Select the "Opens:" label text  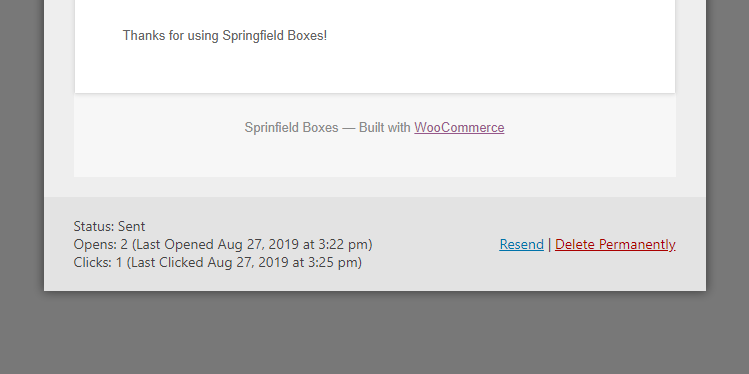(95, 244)
